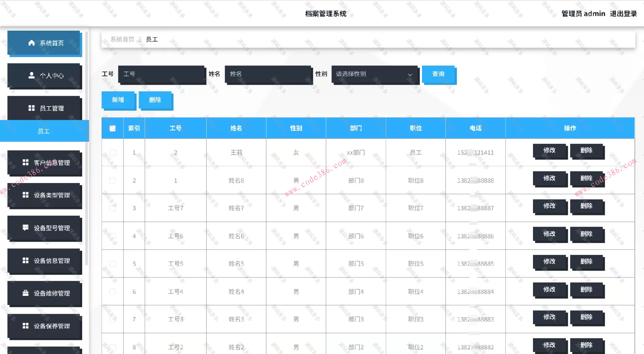
Task: Click the icon next to 设备信息管理
Action: point(25,260)
